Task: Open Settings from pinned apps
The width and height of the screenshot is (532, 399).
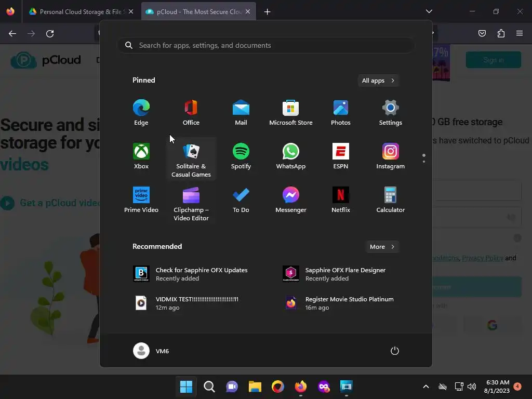Action: point(391,113)
